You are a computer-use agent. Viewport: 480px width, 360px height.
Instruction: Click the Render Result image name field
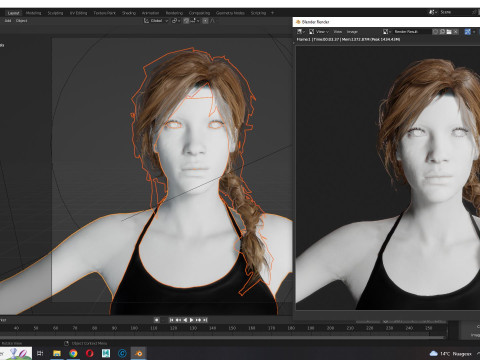click(x=412, y=32)
